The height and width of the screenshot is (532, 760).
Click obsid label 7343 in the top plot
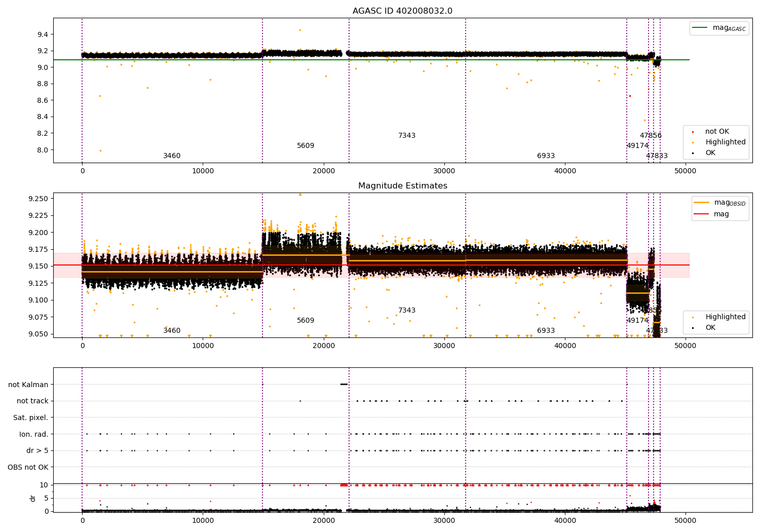(407, 136)
